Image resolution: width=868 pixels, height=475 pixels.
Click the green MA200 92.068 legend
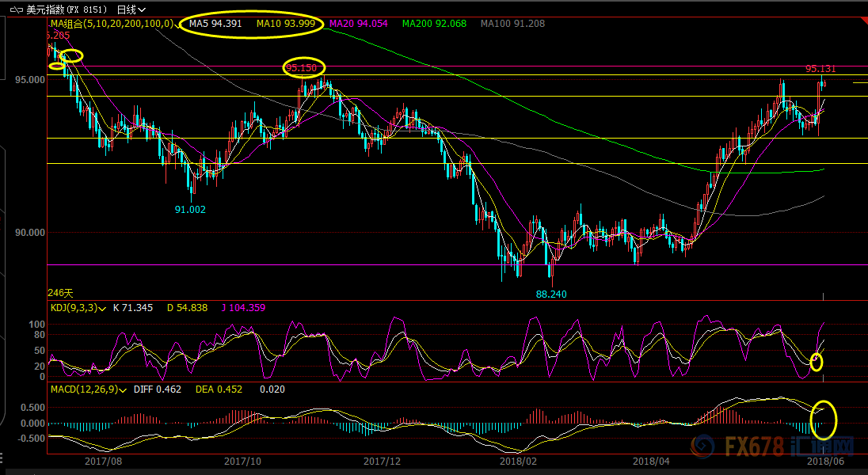(x=435, y=25)
